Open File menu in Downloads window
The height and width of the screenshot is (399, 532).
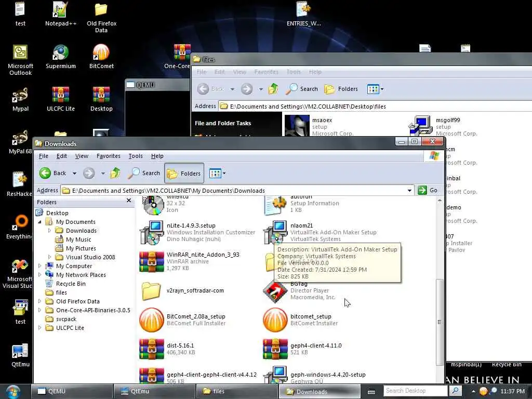44,156
